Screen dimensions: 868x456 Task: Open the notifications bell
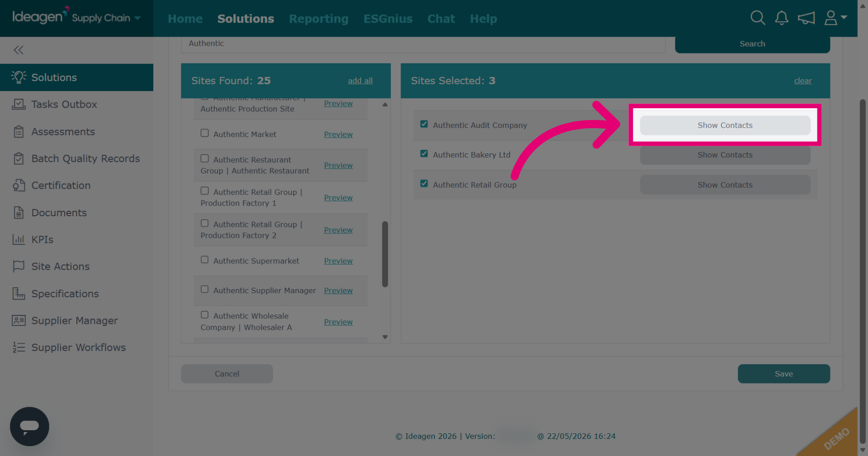[x=782, y=18]
